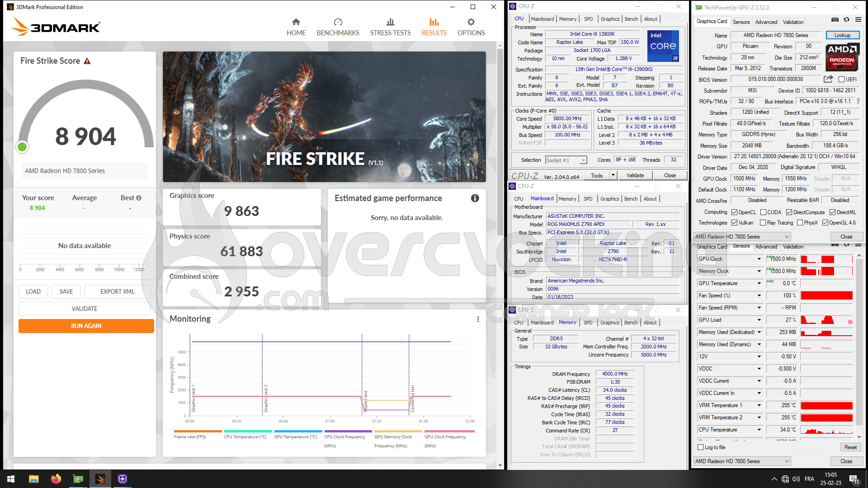
Task: Open SPD tab in top CPU-Z window
Action: pyautogui.click(x=588, y=19)
